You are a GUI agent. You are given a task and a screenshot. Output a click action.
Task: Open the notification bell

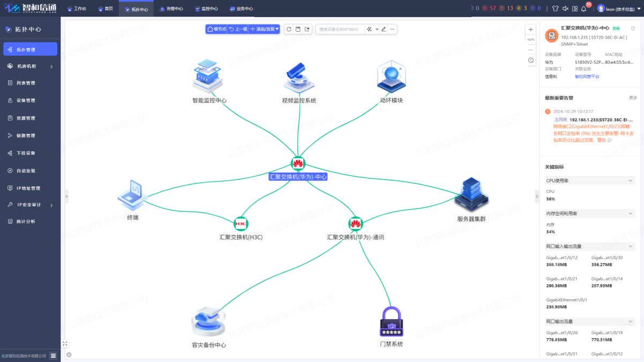pyautogui.click(x=584, y=9)
